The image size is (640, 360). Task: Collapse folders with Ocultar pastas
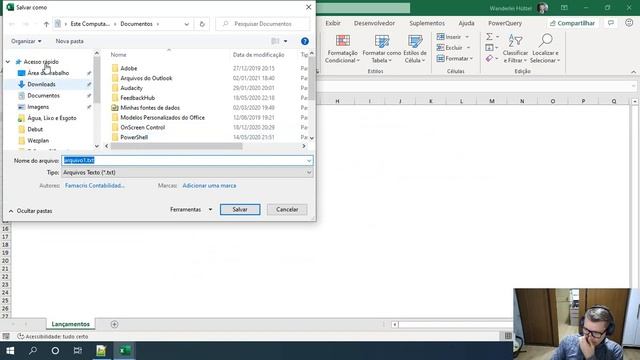click(31, 211)
